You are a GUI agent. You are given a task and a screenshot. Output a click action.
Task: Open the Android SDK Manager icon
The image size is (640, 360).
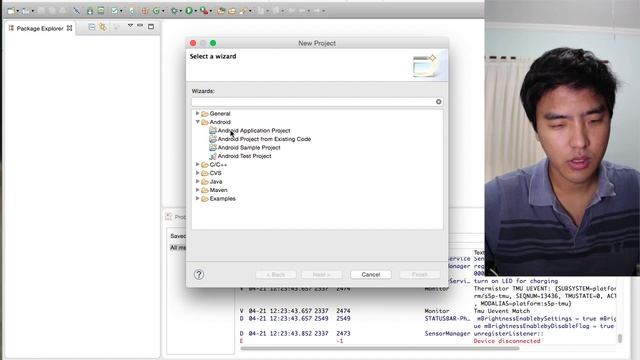(x=90, y=11)
